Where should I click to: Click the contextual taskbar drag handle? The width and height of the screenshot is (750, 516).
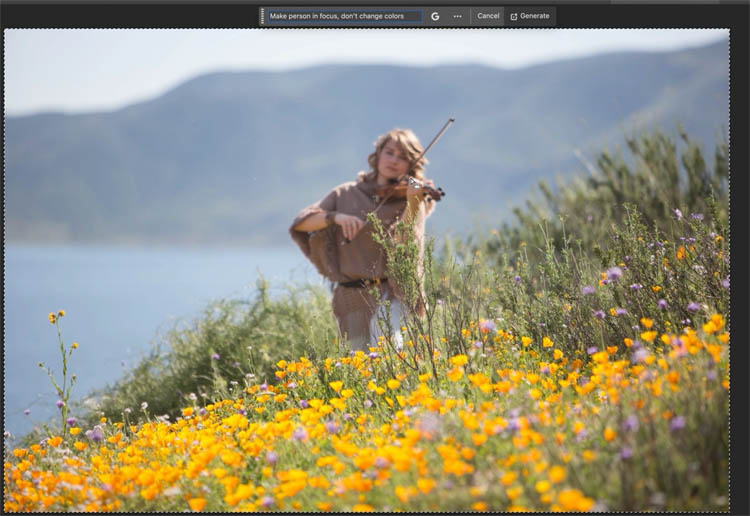262,16
